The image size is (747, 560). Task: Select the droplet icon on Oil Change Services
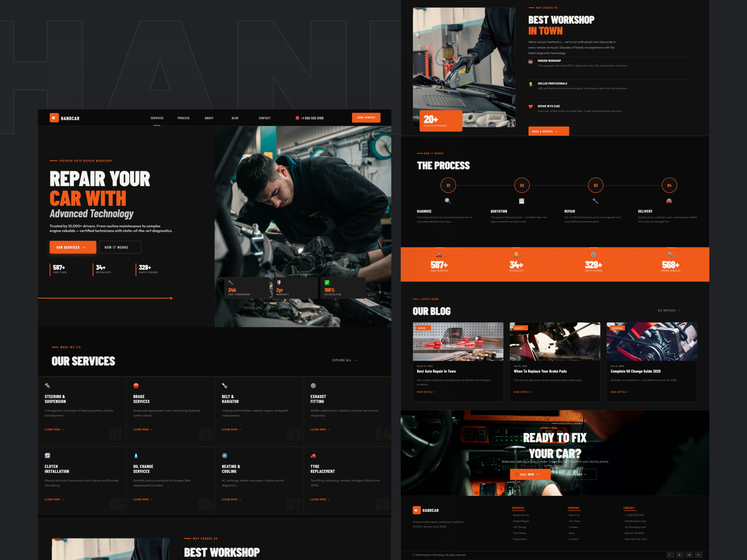coord(136,455)
